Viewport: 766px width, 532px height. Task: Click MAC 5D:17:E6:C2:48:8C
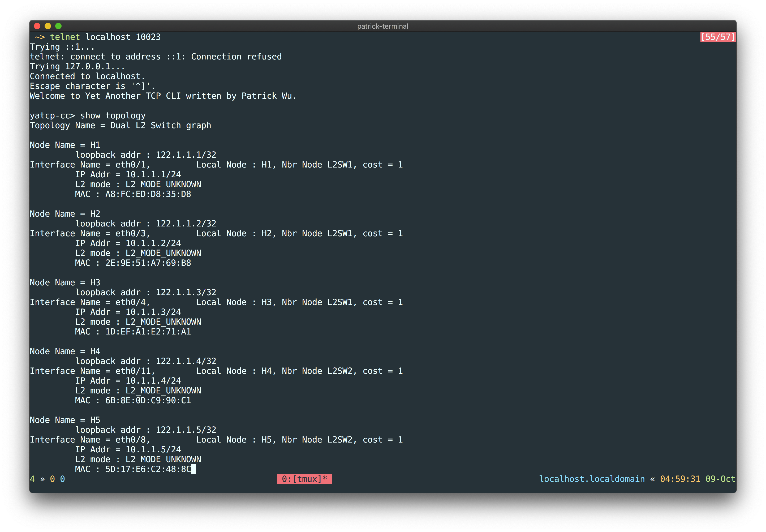coord(133,469)
